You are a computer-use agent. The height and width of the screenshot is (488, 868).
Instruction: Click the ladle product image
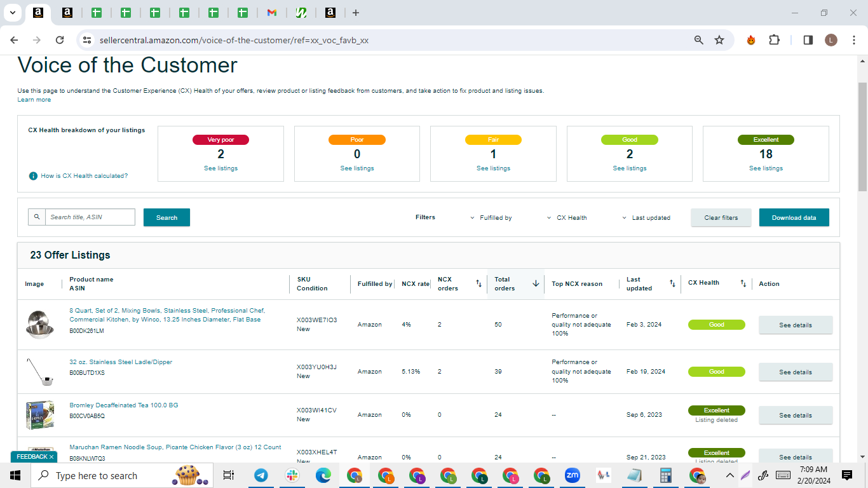click(x=39, y=371)
